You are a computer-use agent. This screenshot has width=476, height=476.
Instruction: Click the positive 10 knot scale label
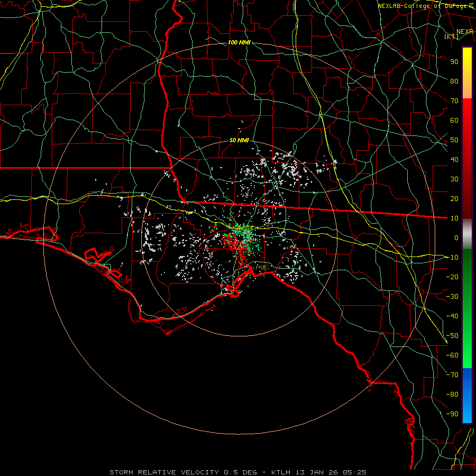click(454, 218)
